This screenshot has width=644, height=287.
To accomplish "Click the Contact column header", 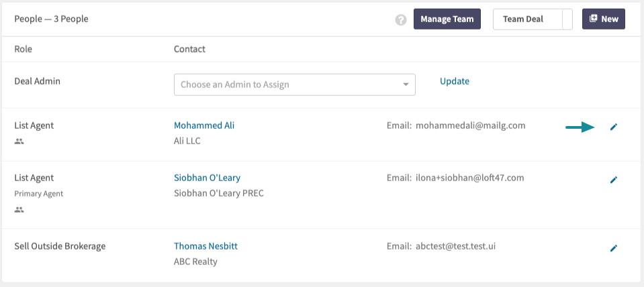I will tap(189, 49).
